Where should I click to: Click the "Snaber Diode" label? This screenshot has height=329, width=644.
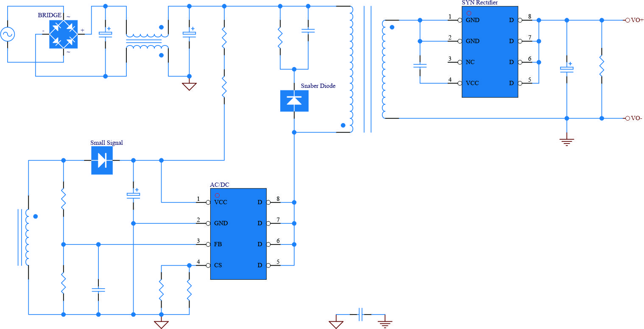coord(318,86)
